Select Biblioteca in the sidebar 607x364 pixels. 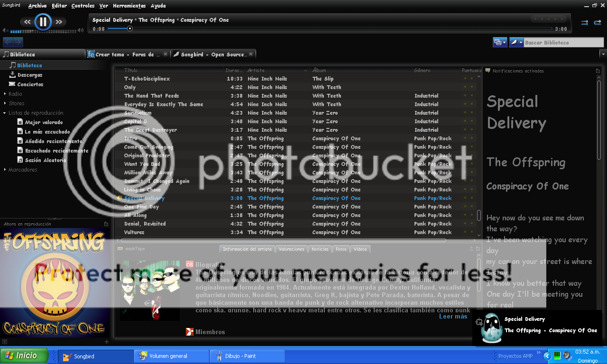point(29,65)
